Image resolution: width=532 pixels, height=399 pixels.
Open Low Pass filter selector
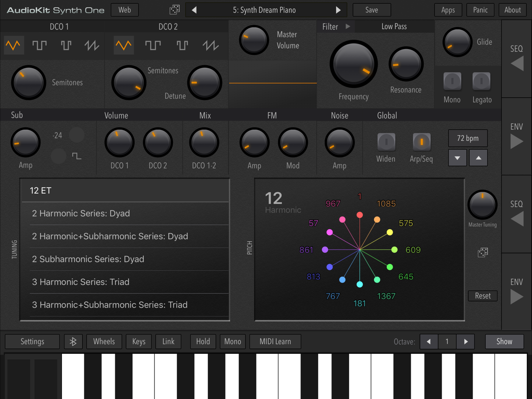tap(394, 26)
